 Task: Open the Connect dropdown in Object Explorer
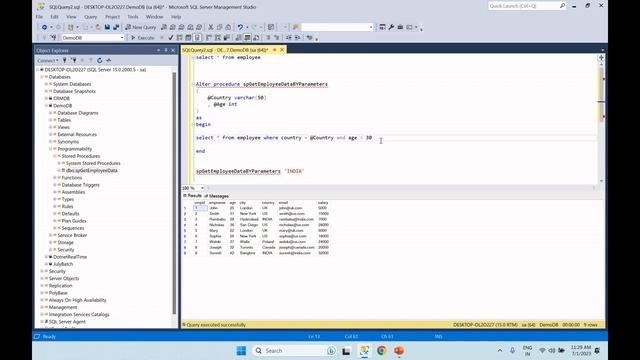[x=48, y=60]
